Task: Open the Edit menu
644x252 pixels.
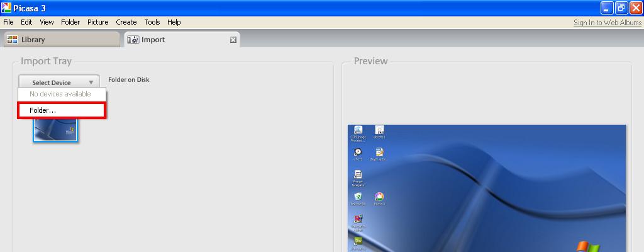Action: 26,22
